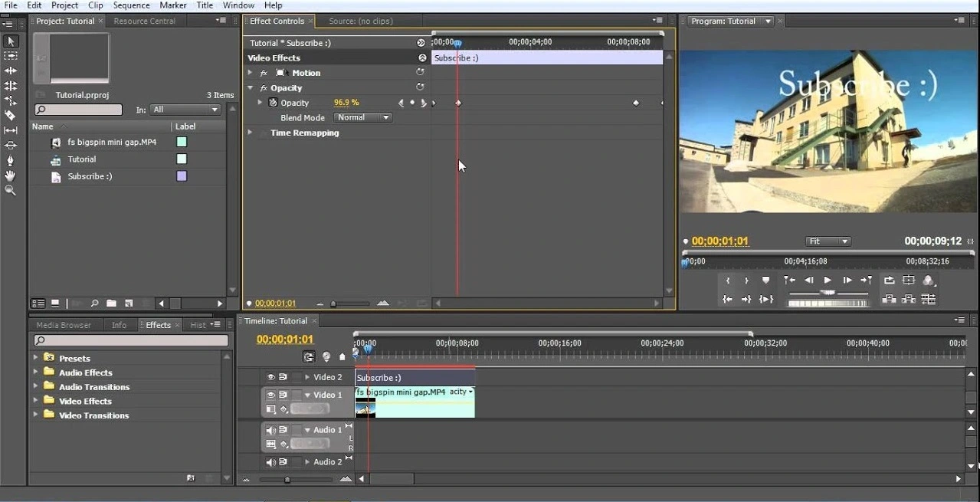980x502 pixels.
Task: Hide the Video 2 track output
Action: coord(270,377)
